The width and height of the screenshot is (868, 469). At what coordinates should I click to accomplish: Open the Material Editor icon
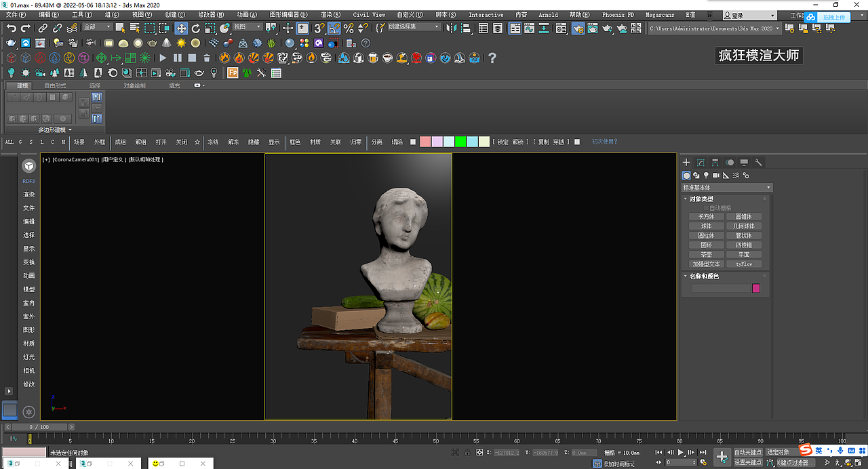(x=561, y=28)
